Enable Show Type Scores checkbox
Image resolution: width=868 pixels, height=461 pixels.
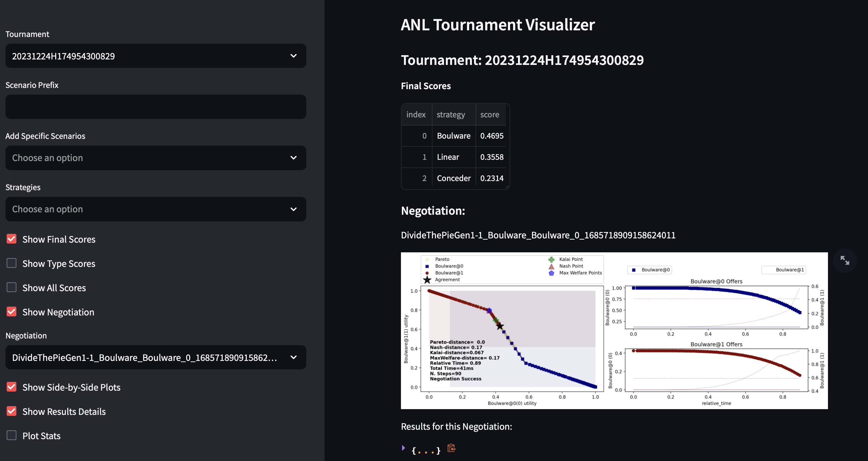12,263
